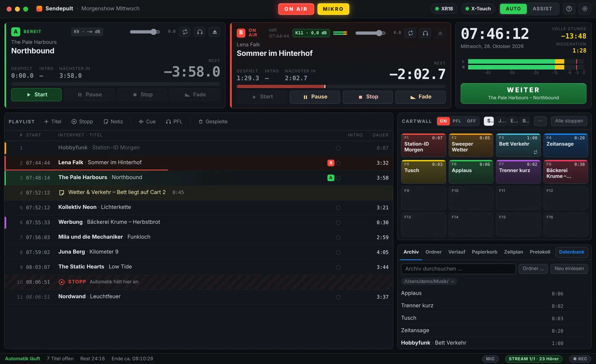Click the Archiv durchsuchen search field
Image resolution: width=596 pixels, height=364 pixels.
(x=459, y=269)
